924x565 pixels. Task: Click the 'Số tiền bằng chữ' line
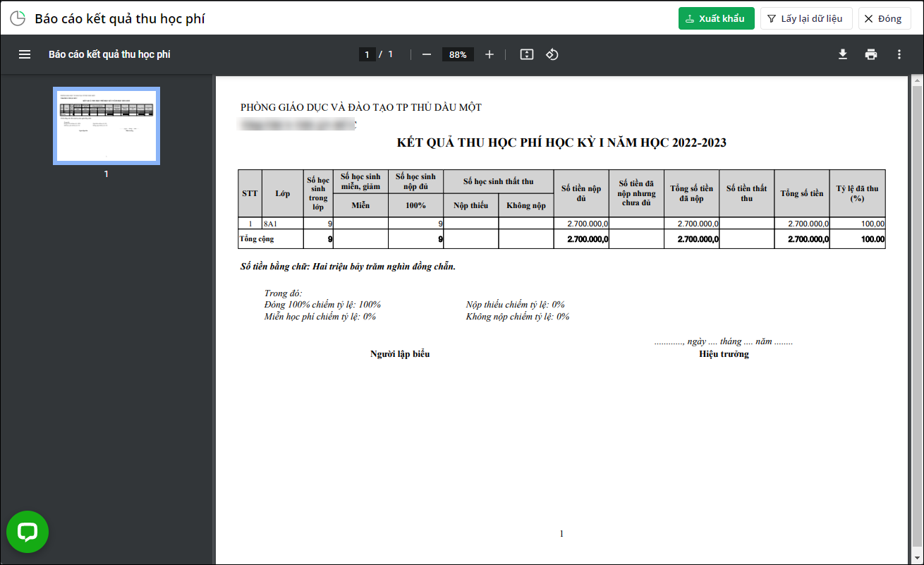point(348,267)
